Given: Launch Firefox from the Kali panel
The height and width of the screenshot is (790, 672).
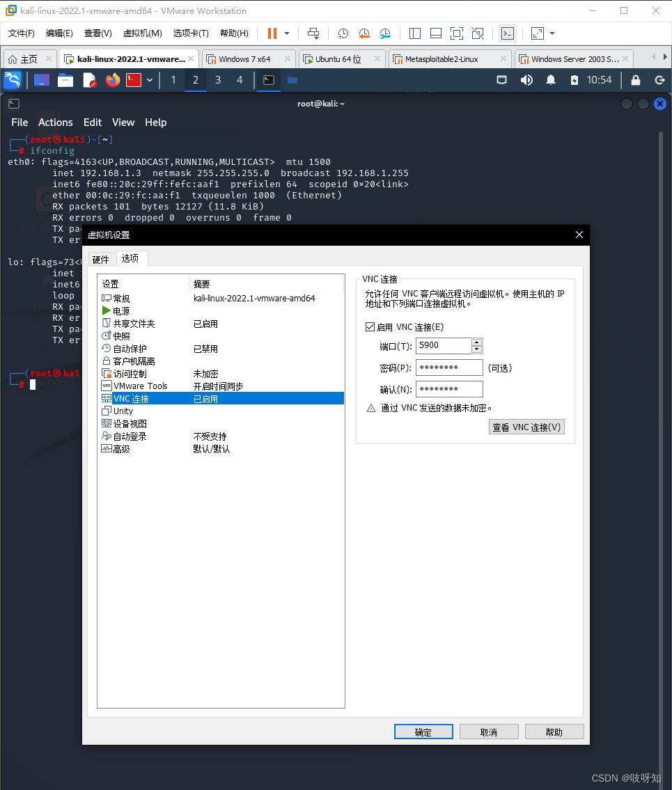Looking at the screenshot, I should 112,80.
